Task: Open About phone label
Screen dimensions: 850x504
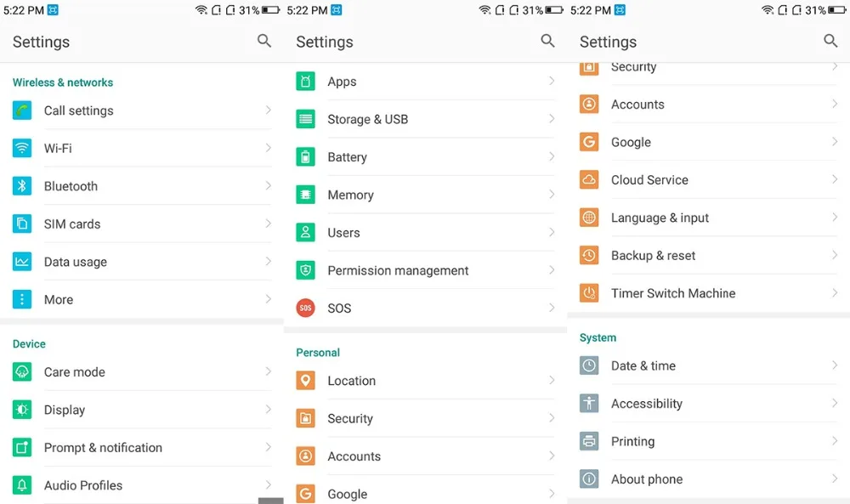Action: tap(647, 479)
